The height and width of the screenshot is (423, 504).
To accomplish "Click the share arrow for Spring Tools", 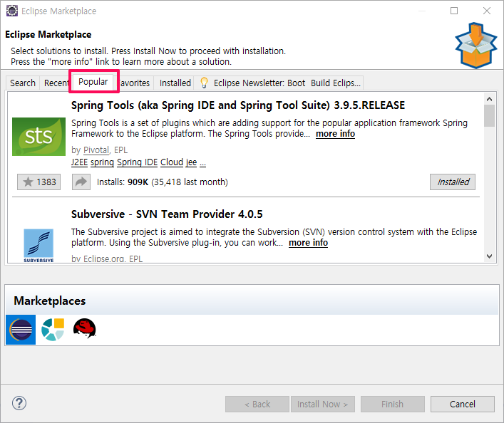I will [x=81, y=182].
